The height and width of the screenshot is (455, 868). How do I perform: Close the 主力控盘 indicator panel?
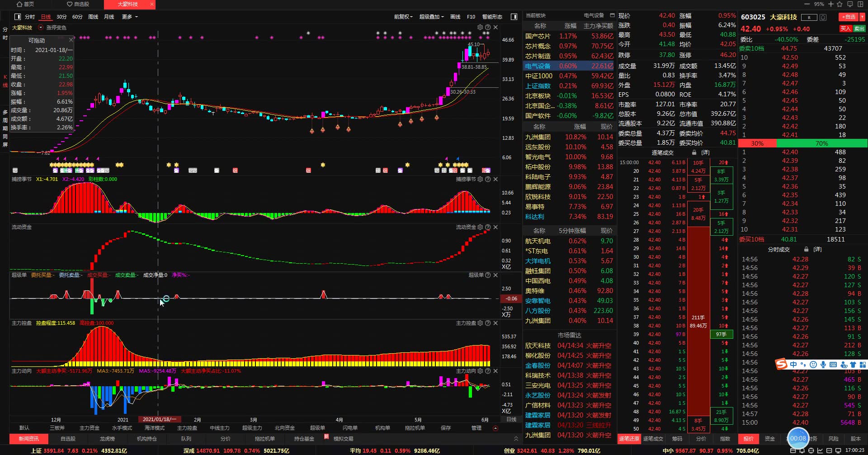(495, 323)
